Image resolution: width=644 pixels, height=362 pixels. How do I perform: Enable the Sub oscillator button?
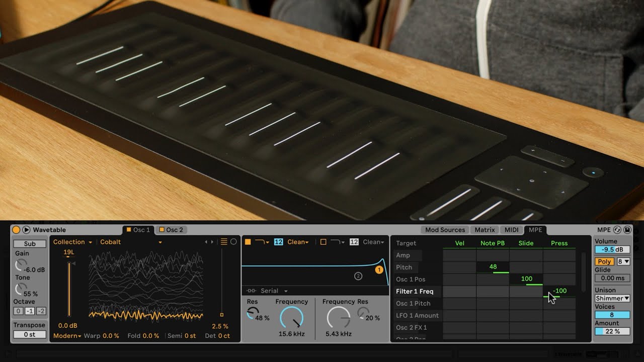click(x=30, y=244)
